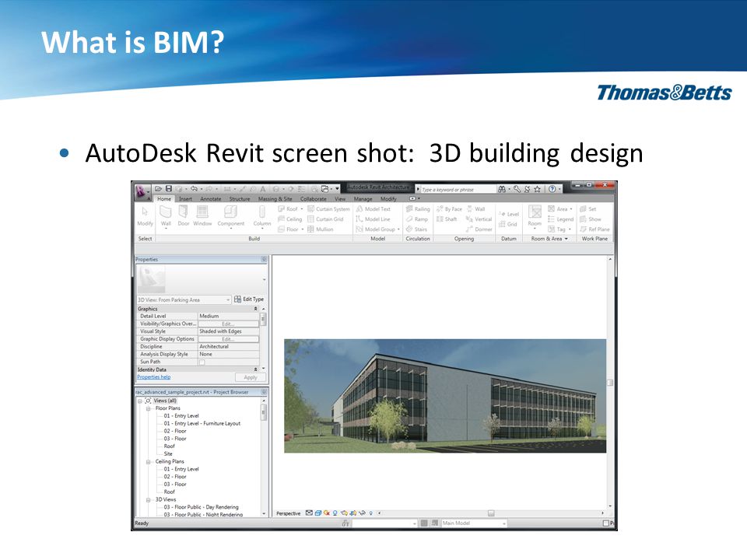
Task: Click Edit for Graphic Display Options
Action: [228, 339]
